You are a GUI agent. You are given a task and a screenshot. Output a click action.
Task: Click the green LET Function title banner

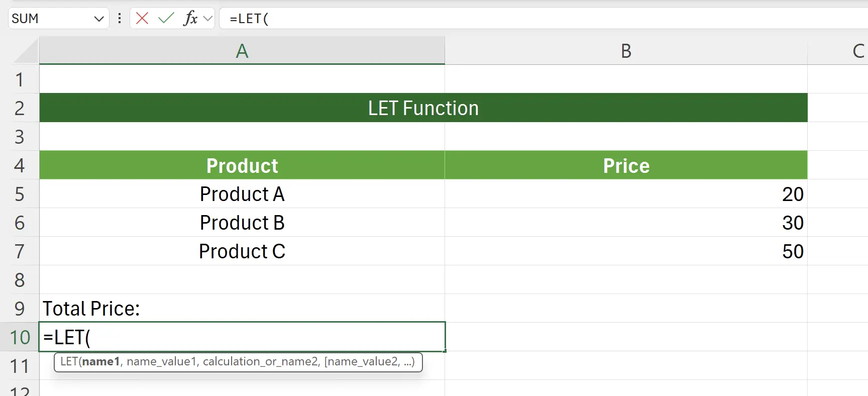pyautogui.click(x=423, y=108)
